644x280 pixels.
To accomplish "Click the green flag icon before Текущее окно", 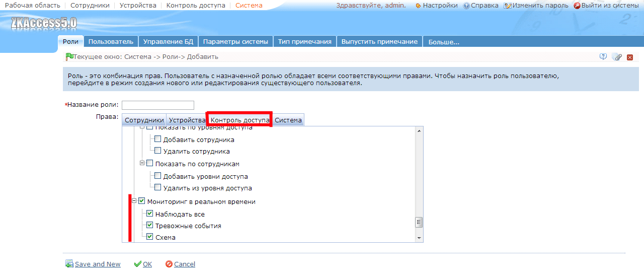I will (x=69, y=57).
